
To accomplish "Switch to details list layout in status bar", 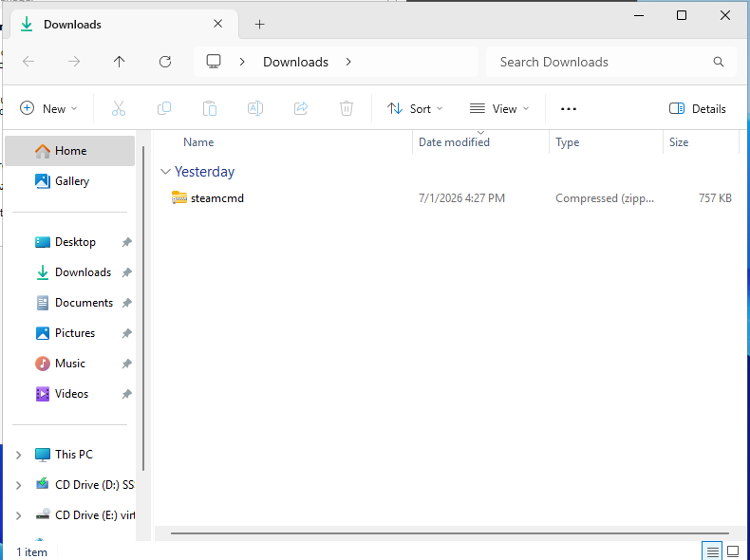I will coord(712,551).
